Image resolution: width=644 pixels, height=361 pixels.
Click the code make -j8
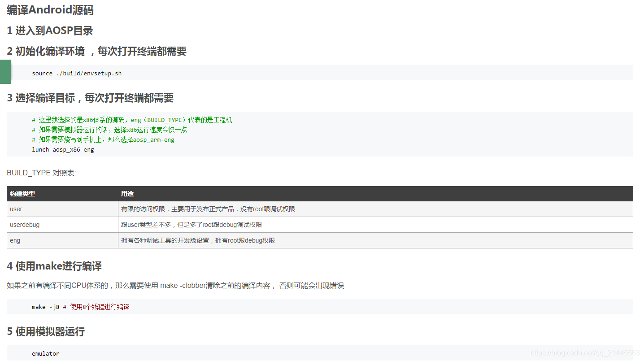click(46, 307)
